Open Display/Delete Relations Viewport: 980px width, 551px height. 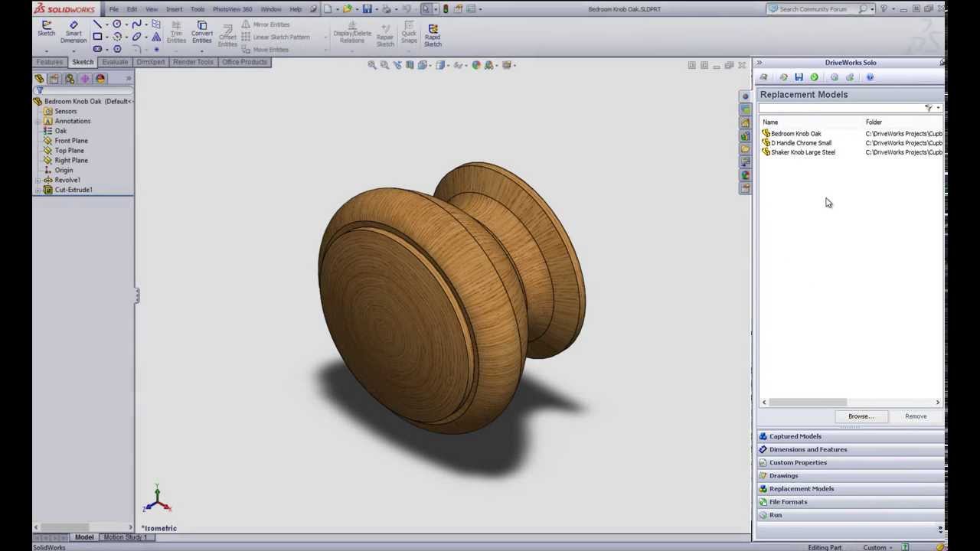(x=352, y=31)
